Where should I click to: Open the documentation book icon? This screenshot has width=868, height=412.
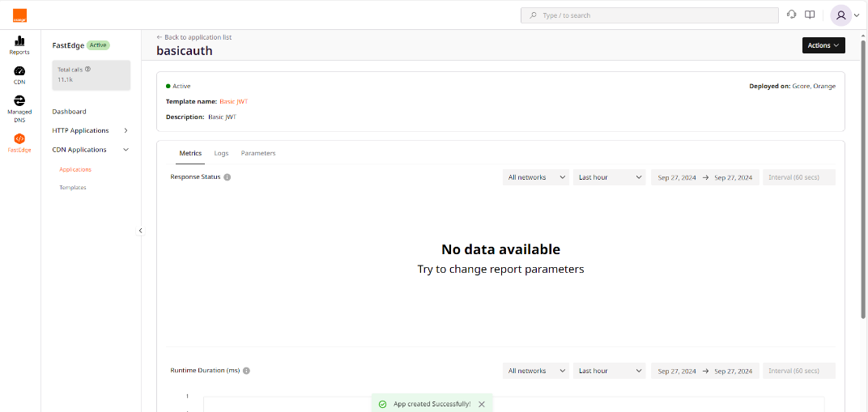(809, 15)
